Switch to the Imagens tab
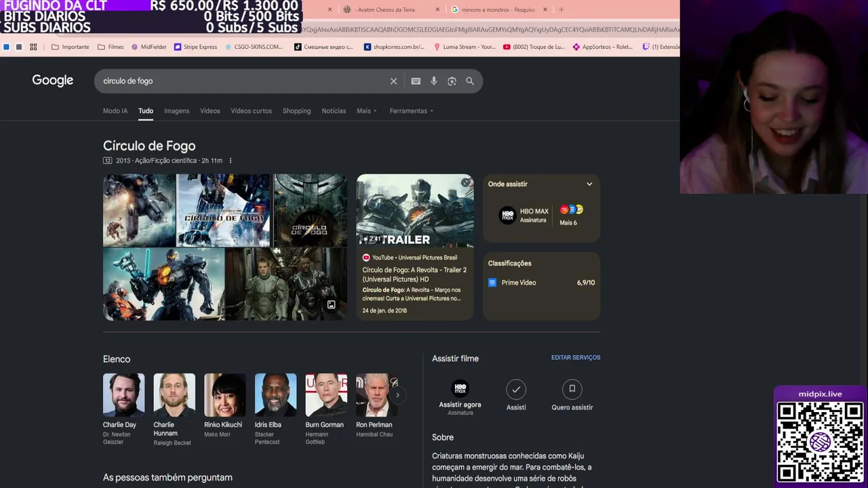The height and width of the screenshot is (488, 868). tap(176, 111)
